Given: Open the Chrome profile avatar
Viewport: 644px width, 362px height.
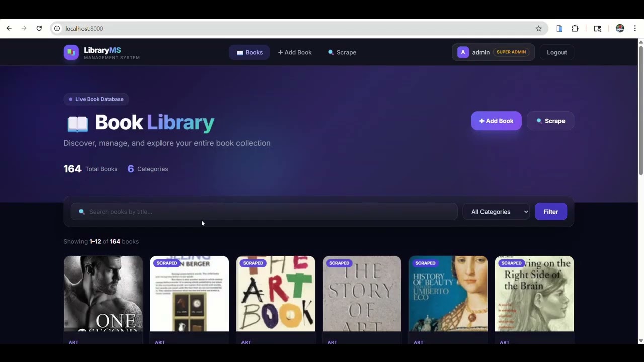Looking at the screenshot, I should (x=620, y=29).
